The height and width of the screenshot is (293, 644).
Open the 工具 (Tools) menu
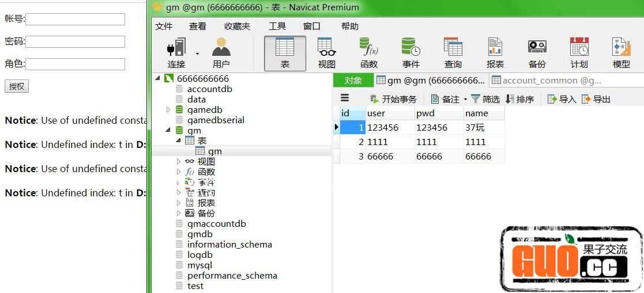pyautogui.click(x=277, y=26)
